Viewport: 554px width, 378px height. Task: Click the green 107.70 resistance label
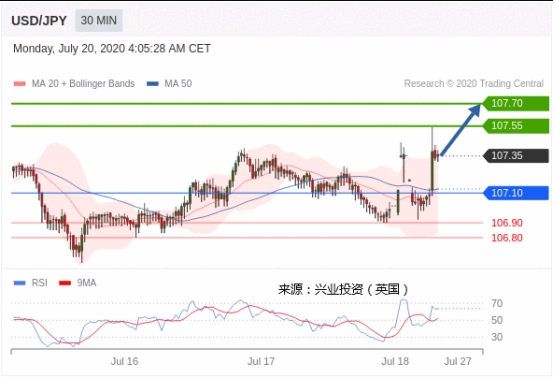pyautogui.click(x=515, y=103)
